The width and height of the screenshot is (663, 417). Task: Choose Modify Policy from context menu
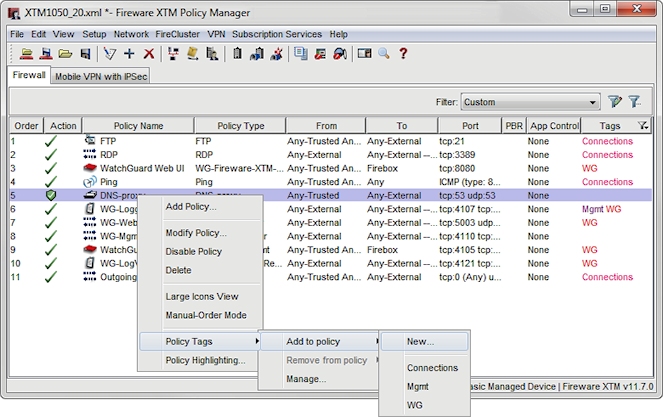click(x=196, y=233)
